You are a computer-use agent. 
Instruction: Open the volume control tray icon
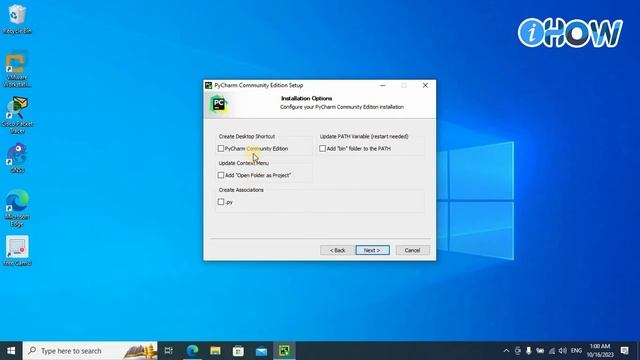(x=563, y=351)
